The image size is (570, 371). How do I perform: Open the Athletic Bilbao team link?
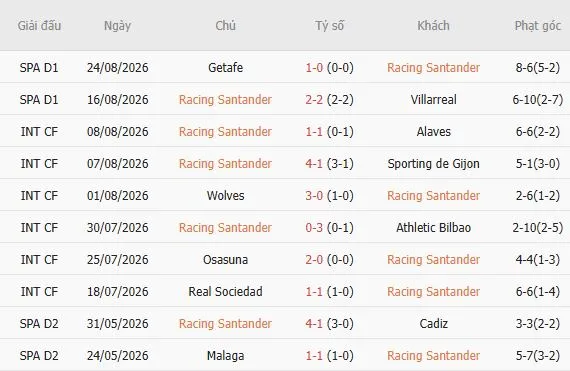pos(433,227)
